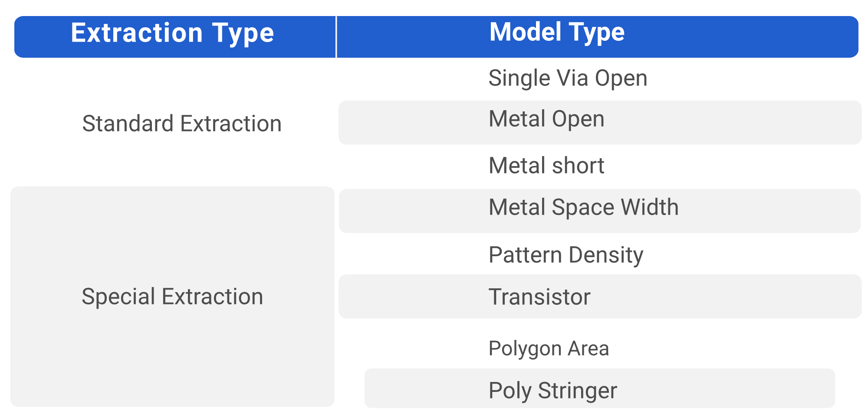Click the divider between the header columns
This screenshot has width=868, height=414.
[x=336, y=37]
